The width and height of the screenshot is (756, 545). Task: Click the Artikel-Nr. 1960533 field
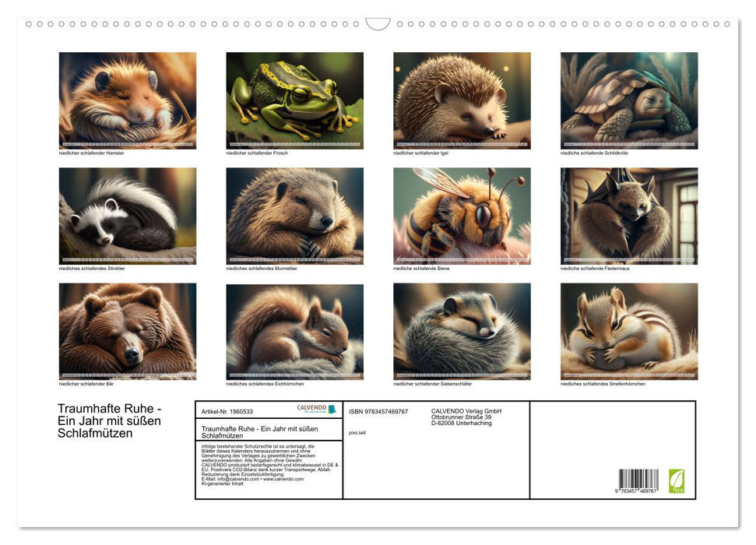(227, 411)
